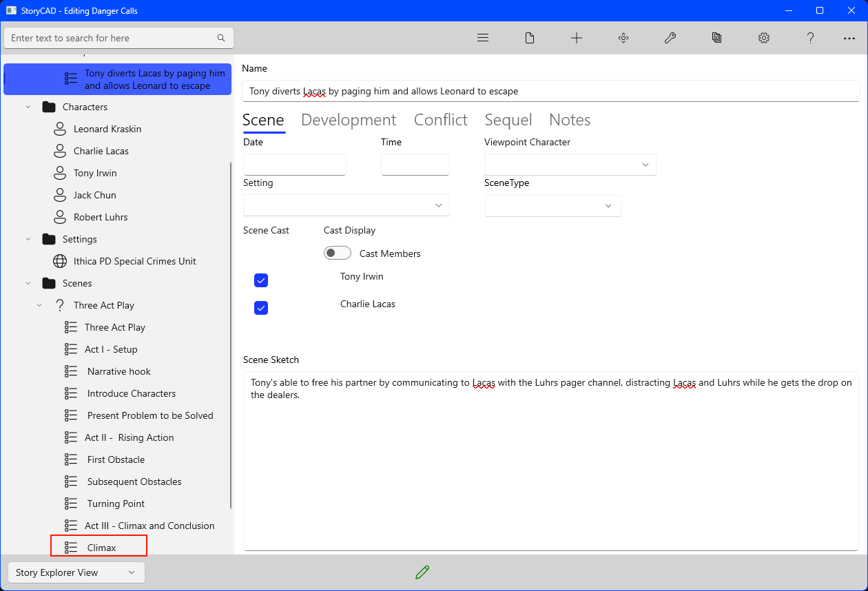Image resolution: width=868 pixels, height=591 pixels.
Task: Click the green pencil edit icon
Action: coord(422,572)
